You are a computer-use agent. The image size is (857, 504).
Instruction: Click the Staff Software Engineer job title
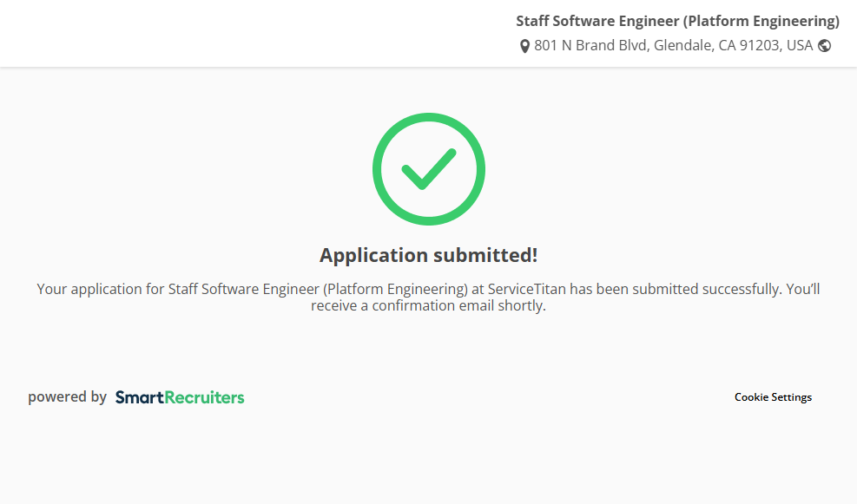[677, 21]
